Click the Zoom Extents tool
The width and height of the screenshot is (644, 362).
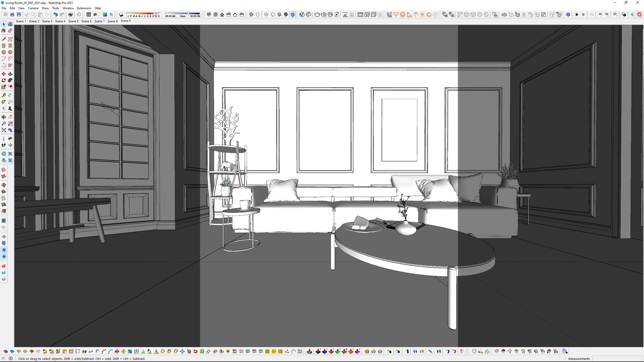4,130
